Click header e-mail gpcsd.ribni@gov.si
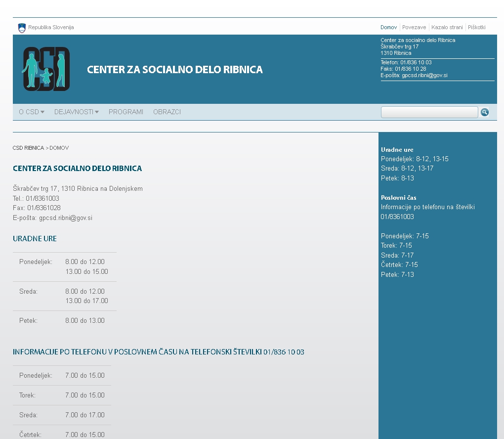 [424, 75]
